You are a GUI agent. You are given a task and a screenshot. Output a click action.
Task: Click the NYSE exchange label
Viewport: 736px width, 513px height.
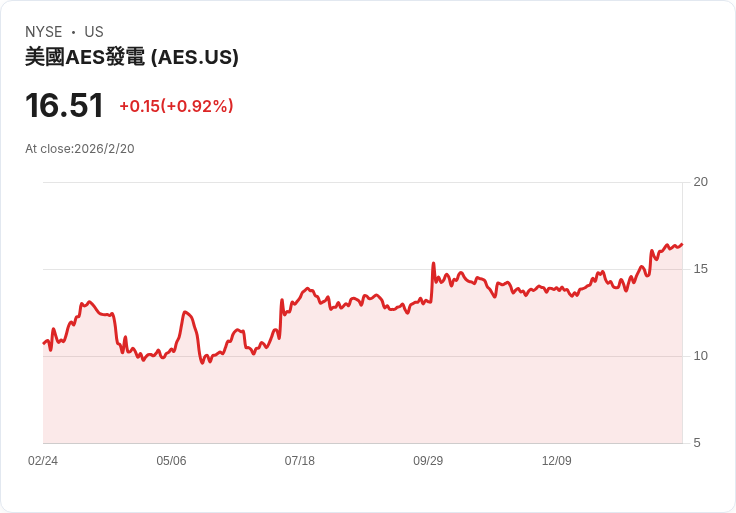(44, 32)
